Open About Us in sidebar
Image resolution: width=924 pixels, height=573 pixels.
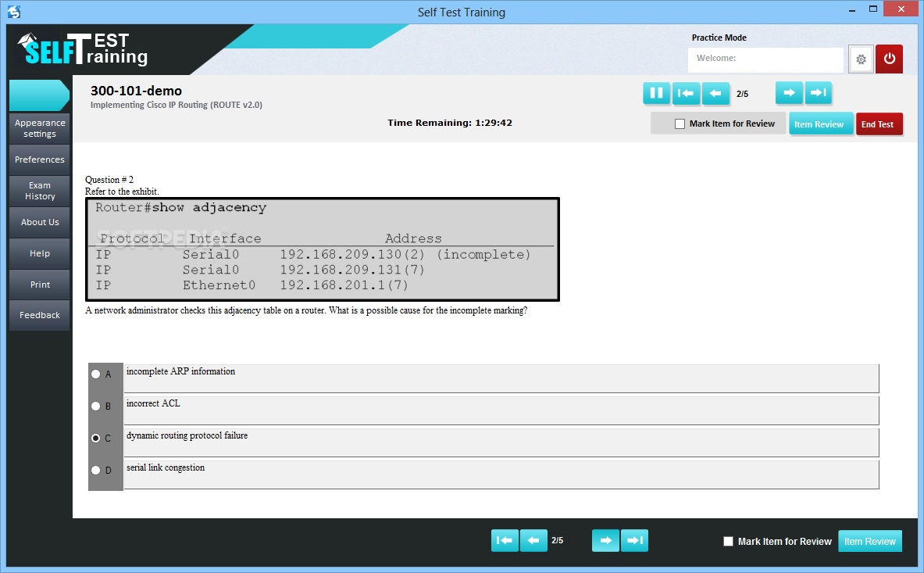tap(40, 222)
